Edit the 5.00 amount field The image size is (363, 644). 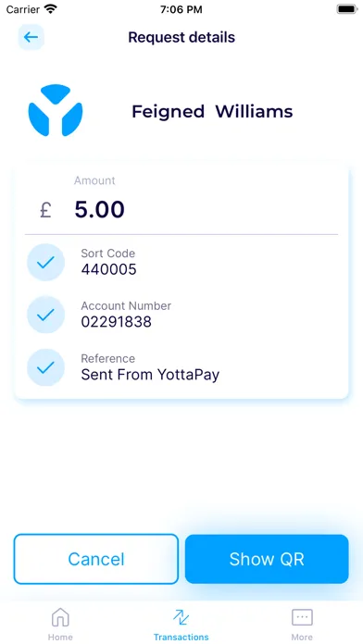tap(99, 210)
